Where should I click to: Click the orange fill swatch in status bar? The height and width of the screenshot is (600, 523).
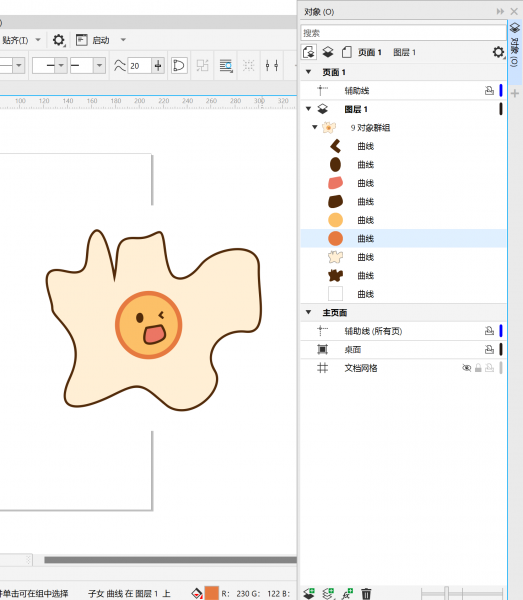coord(212,593)
